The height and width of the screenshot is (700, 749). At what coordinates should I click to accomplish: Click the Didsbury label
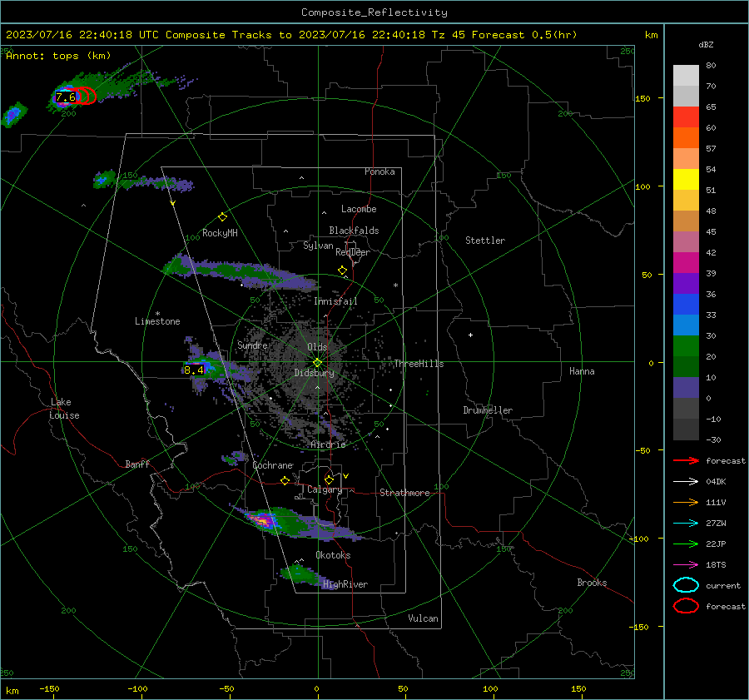[314, 373]
